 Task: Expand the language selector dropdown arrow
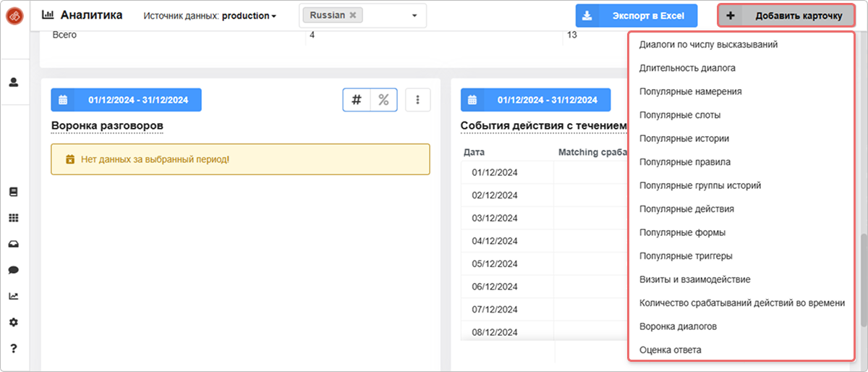(414, 16)
